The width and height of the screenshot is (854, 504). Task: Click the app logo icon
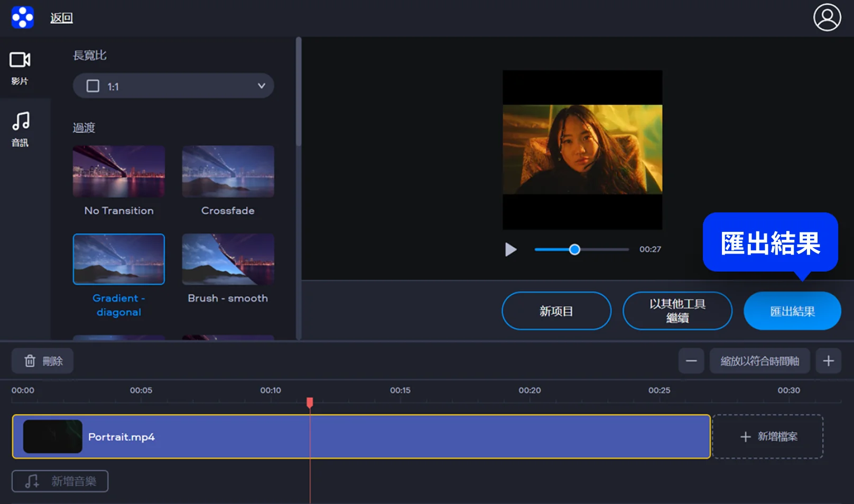pyautogui.click(x=22, y=17)
